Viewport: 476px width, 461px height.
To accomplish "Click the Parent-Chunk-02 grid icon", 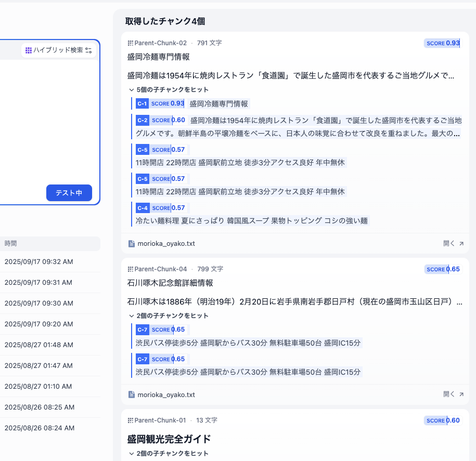I will 130,43.
